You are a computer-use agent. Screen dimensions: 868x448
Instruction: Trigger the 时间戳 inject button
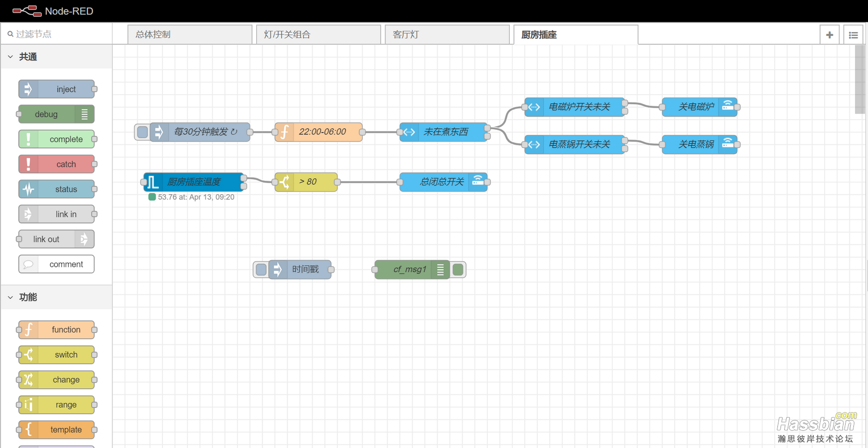coord(261,269)
